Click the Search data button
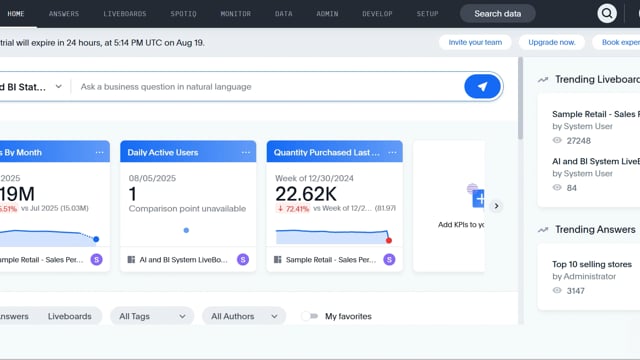 click(x=498, y=13)
